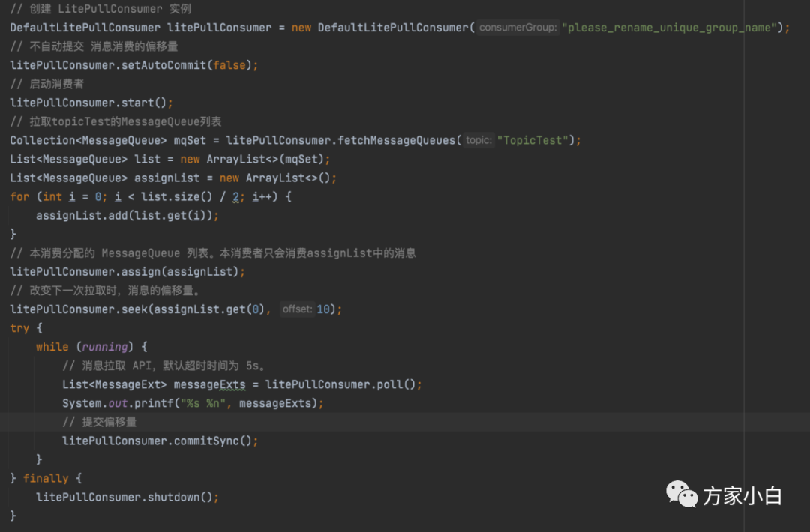810x532 pixels.
Task: Click the litePullConsumer.start() line
Action: pos(91,103)
